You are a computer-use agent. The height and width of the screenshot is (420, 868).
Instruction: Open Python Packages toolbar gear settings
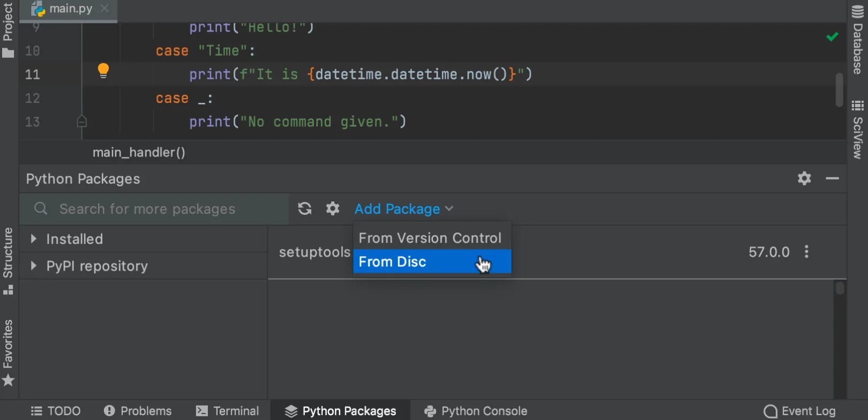click(x=333, y=208)
